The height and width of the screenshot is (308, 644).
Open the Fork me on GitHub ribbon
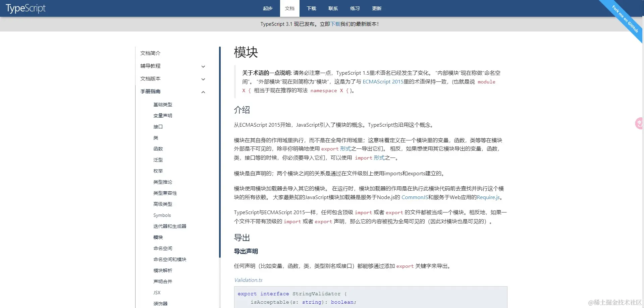click(x=625, y=18)
